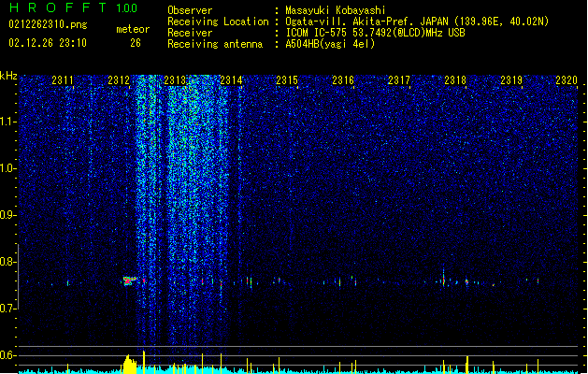
Task: Select antenna value A504HB(yagi 4el)
Action: click(330, 44)
